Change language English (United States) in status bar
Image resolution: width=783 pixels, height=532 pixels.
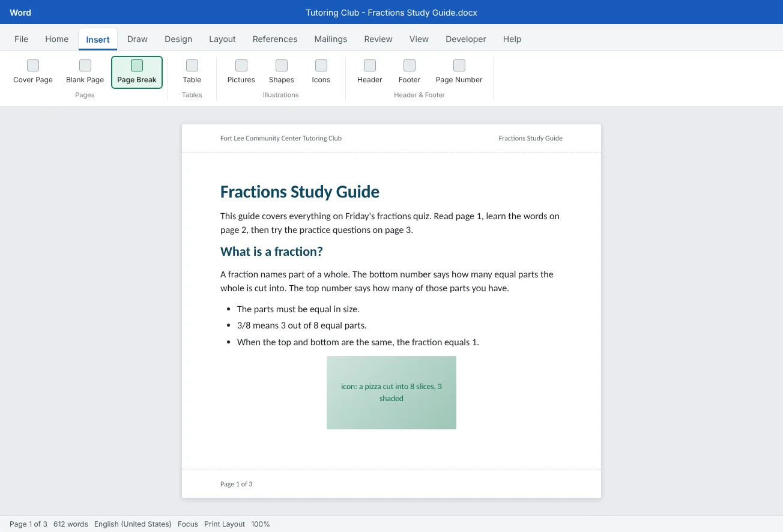133,524
